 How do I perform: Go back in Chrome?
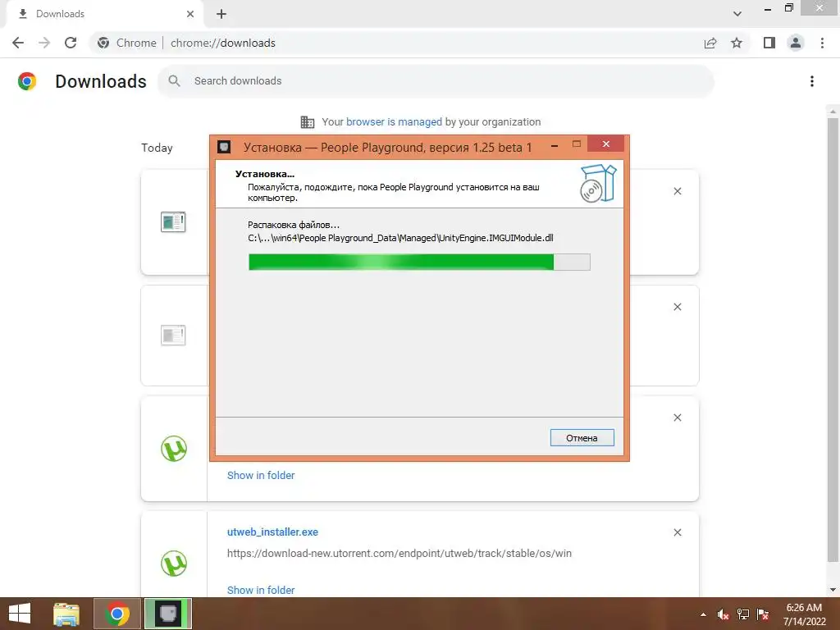tap(18, 43)
